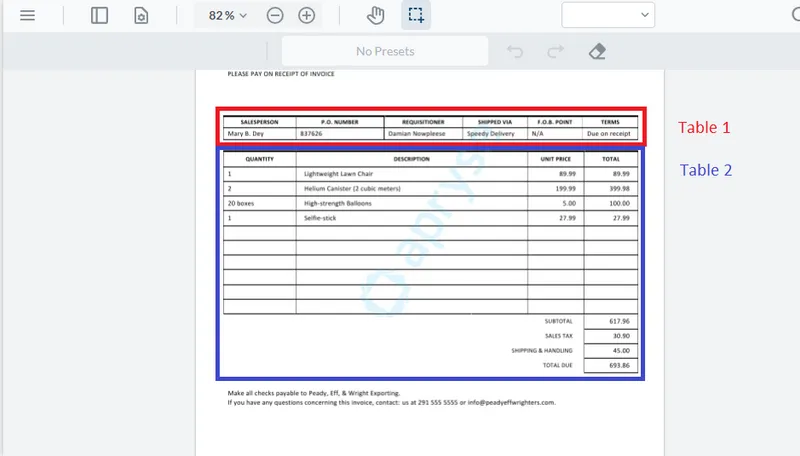Click the 'Due on receipt' terms cell
The height and width of the screenshot is (456, 800).
(x=609, y=134)
